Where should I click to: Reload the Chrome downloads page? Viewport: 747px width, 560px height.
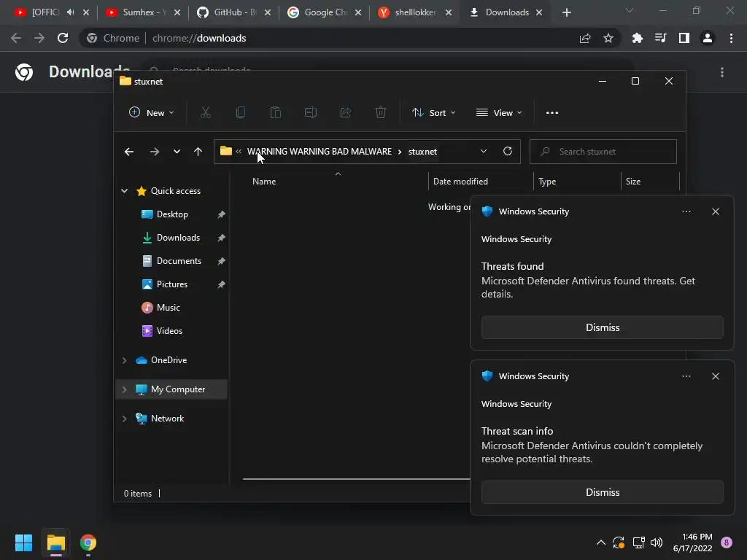(63, 38)
